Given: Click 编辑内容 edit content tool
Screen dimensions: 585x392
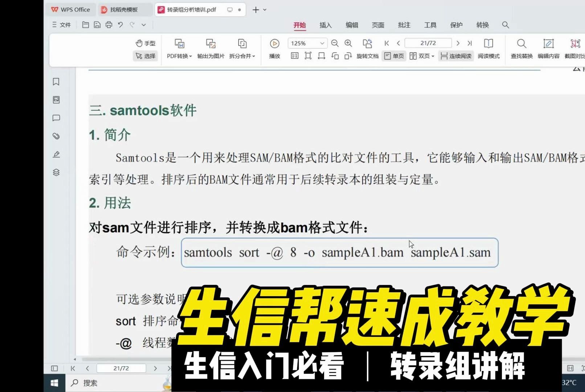Looking at the screenshot, I should [x=548, y=49].
